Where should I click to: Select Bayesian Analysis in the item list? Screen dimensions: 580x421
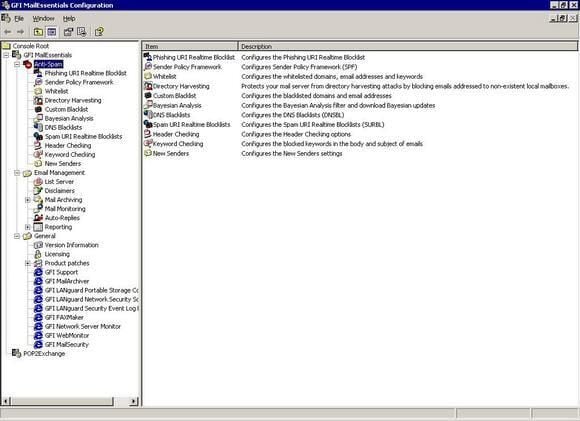177,105
